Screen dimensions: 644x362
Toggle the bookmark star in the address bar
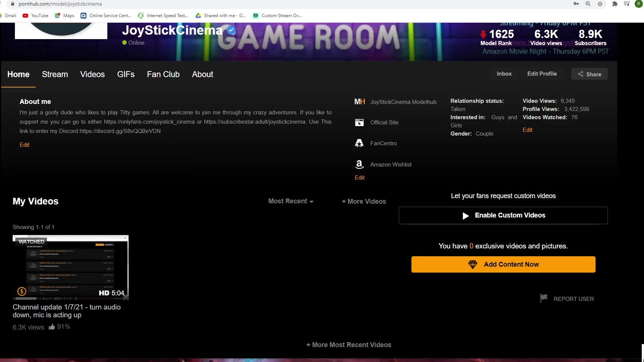tap(600, 4)
